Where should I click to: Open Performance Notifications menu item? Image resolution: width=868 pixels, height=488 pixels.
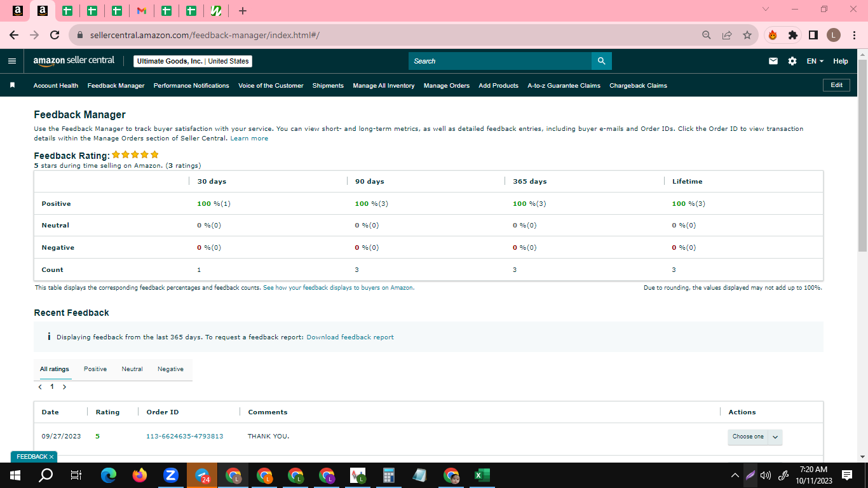(191, 86)
